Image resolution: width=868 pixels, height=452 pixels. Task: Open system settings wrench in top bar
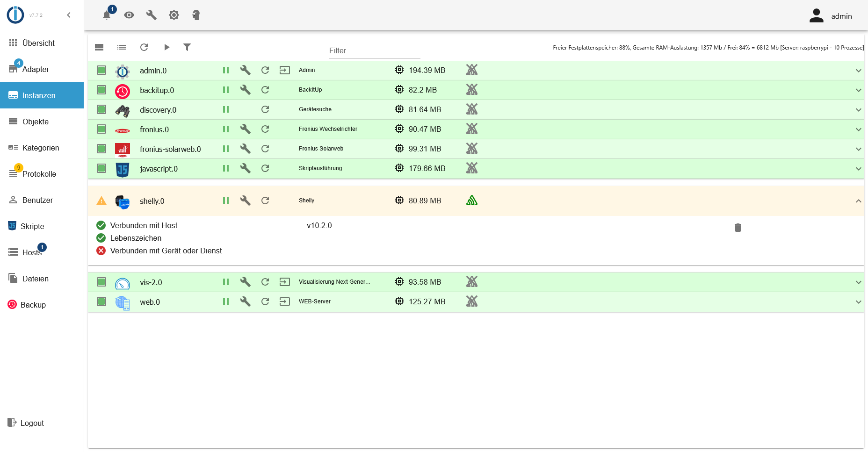152,15
